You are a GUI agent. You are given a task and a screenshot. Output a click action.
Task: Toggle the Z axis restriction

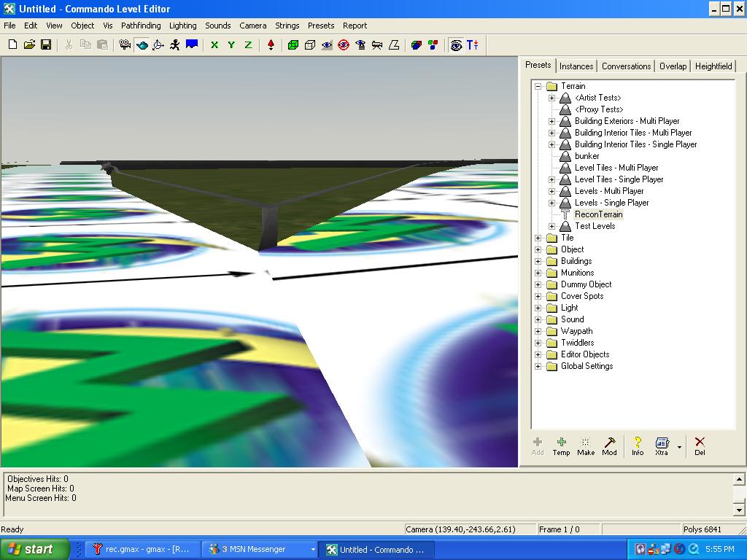(248, 44)
